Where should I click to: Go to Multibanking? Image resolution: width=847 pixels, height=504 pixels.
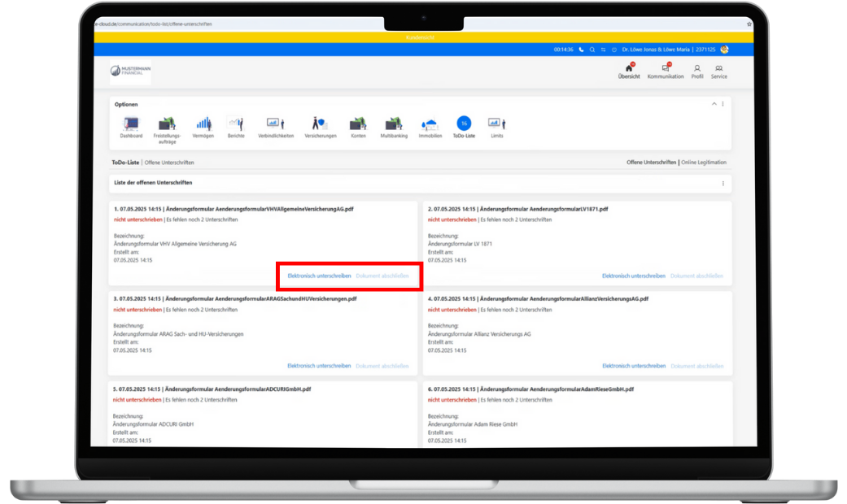coord(394,124)
